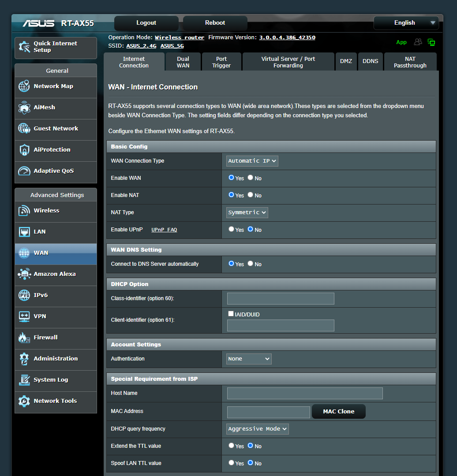Click the Class-identifier option 60 field
This screenshot has height=476, width=457.
(x=281, y=298)
